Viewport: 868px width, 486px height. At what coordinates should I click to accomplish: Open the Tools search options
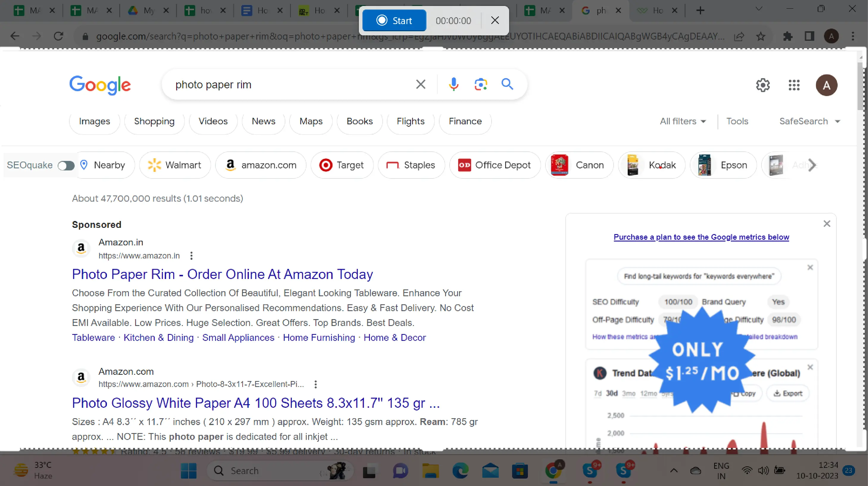pos(737,121)
